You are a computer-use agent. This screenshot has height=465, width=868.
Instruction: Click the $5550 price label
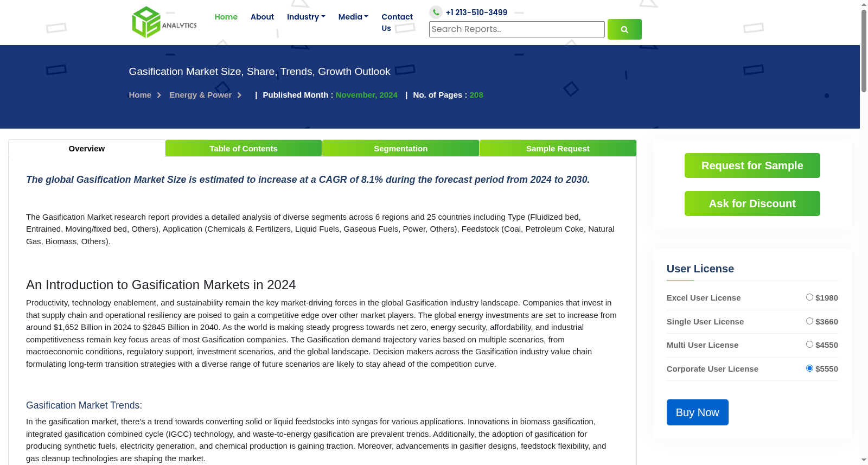coord(827,369)
